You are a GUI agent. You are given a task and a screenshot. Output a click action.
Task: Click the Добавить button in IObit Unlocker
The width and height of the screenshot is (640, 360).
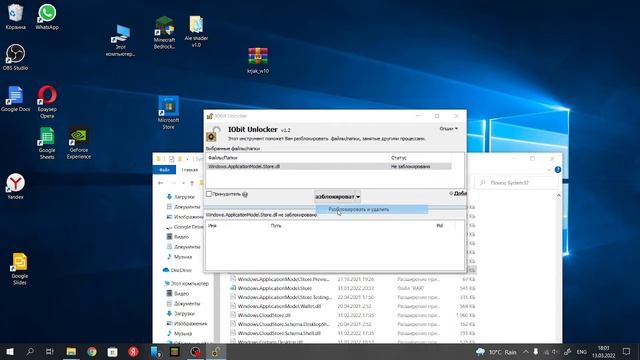tap(458, 193)
